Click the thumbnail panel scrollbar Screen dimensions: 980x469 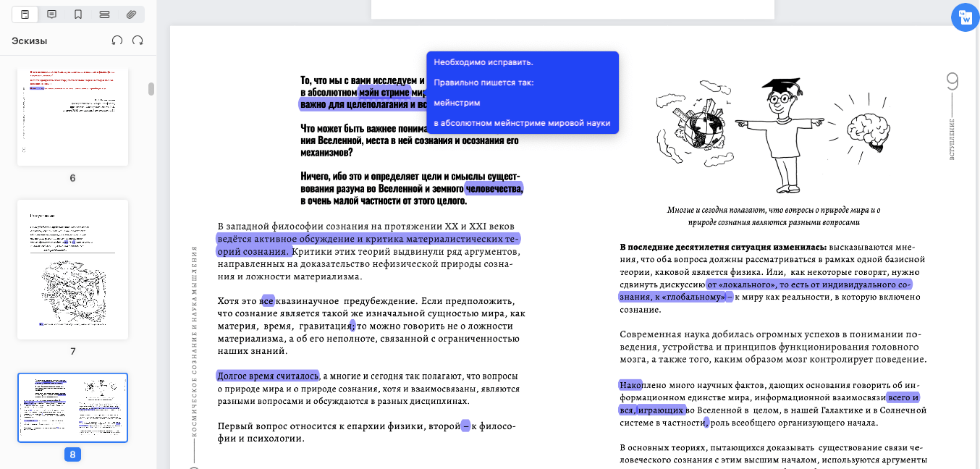[151, 88]
